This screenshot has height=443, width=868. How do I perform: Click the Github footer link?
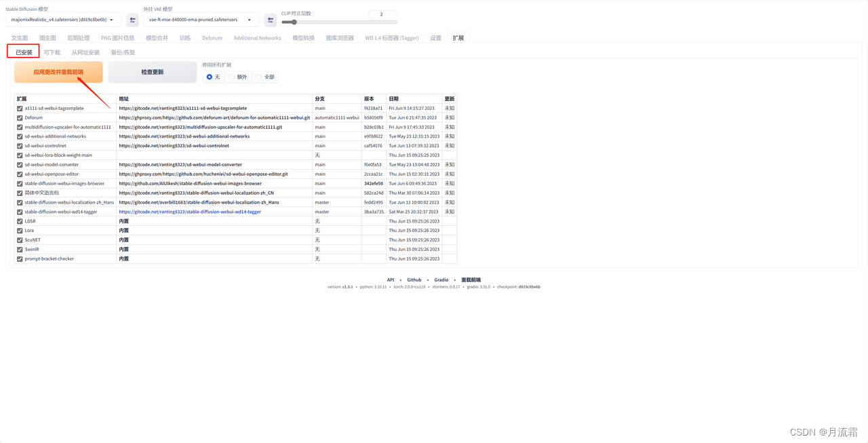click(414, 280)
